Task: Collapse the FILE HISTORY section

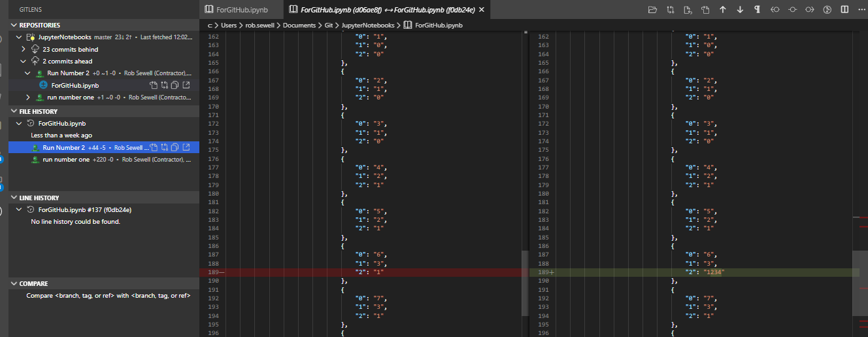Action: tap(14, 111)
